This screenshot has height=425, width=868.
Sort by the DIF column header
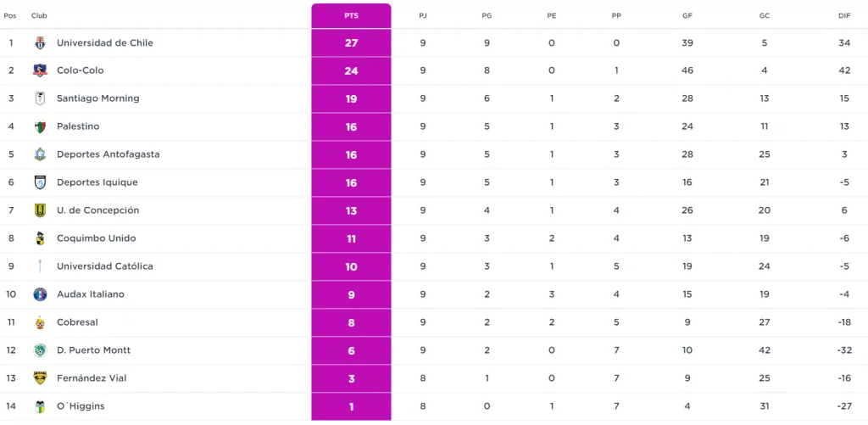[844, 16]
